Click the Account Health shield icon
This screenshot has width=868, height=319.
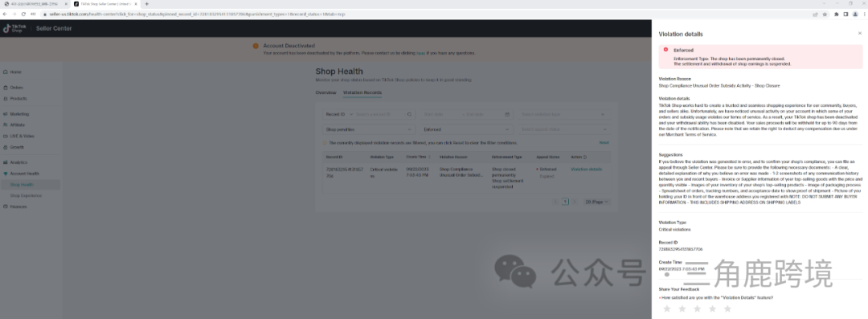(5, 174)
